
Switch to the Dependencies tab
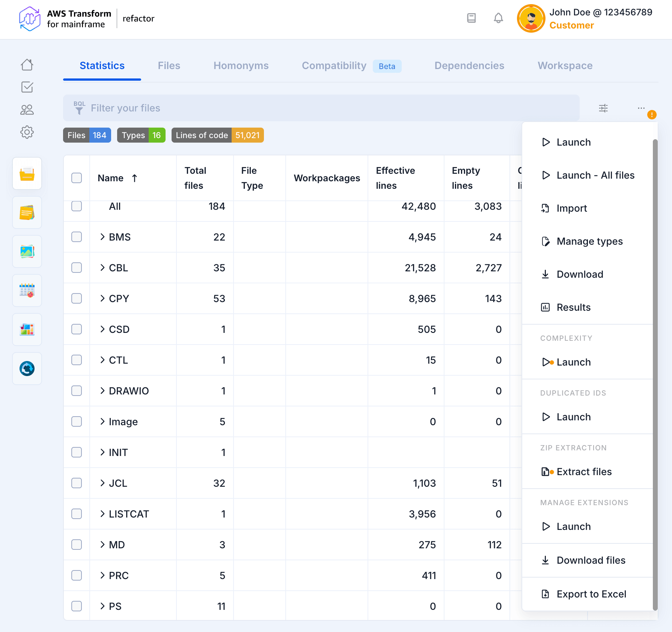[x=469, y=66]
